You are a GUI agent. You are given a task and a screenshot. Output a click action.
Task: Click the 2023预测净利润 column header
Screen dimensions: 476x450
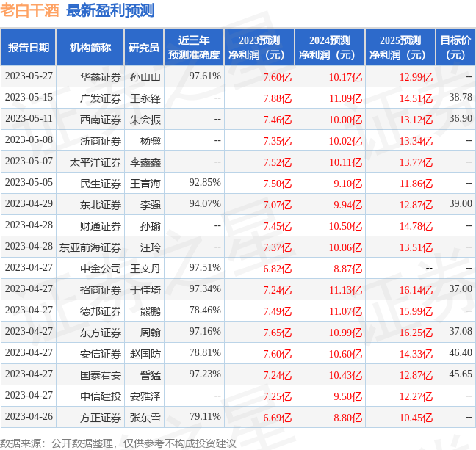(x=259, y=47)
